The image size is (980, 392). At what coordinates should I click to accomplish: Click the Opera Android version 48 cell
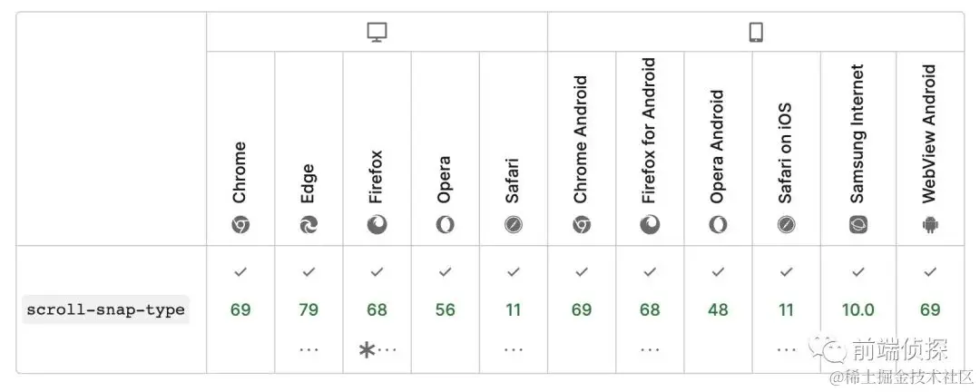(718, 309)
